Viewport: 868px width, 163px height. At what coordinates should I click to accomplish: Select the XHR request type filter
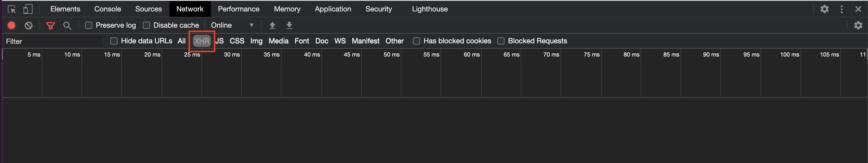coord(202,41)
